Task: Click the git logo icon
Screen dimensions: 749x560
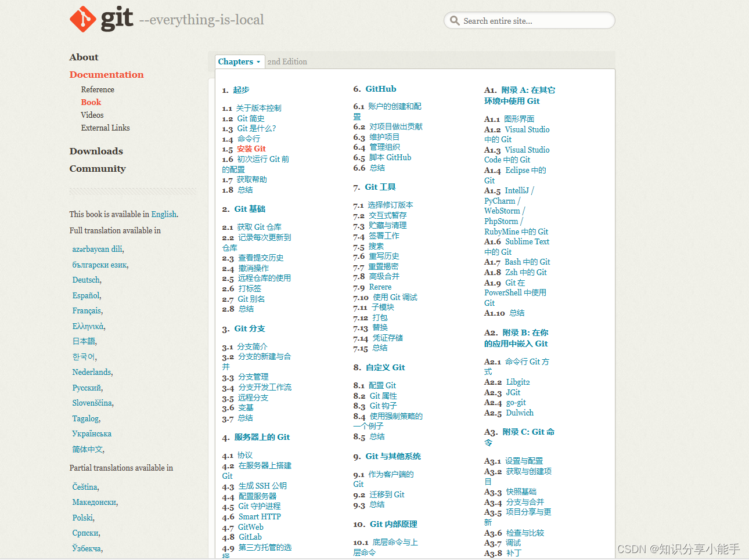Action: [83, 19]
